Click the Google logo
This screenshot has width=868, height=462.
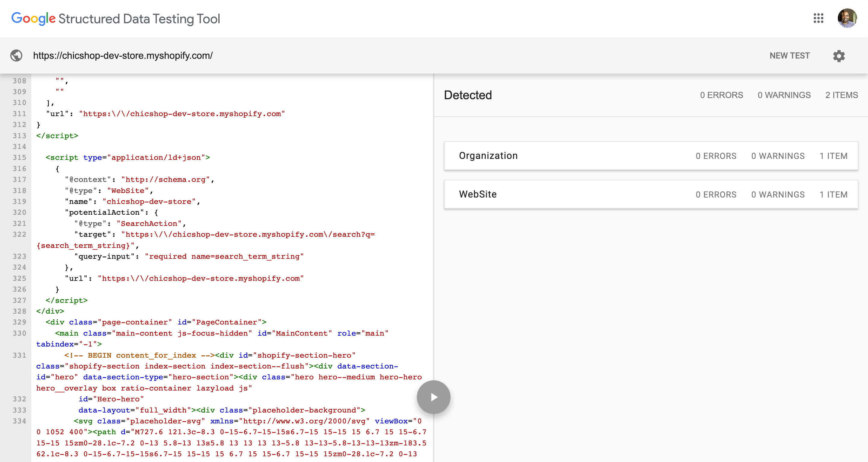[x=33, y=18]
